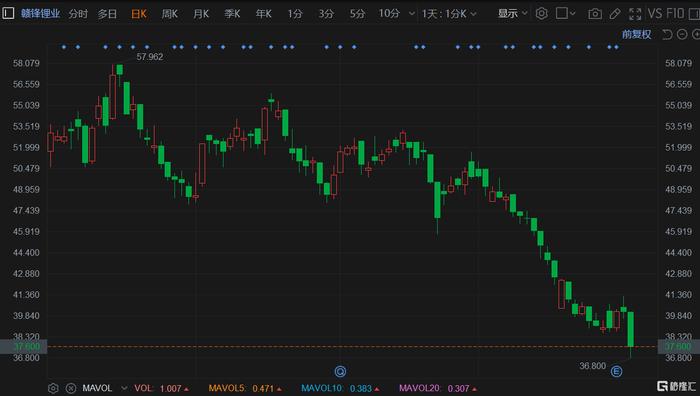Image resolution: width=700 pixels, height=396 pixels.
Task: Open the layout square selector
Action: pos(565,13)
